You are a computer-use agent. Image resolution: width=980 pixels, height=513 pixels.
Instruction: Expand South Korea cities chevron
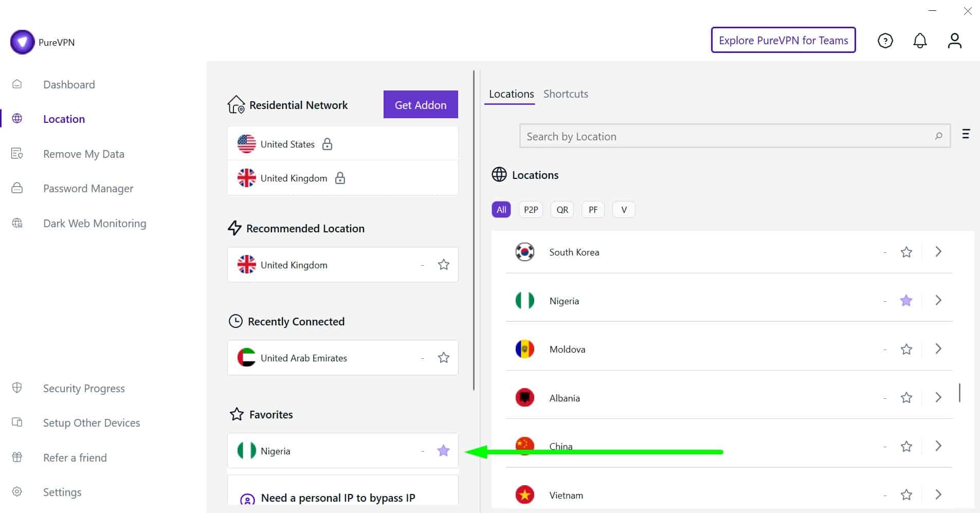click(x=938, y=252)
